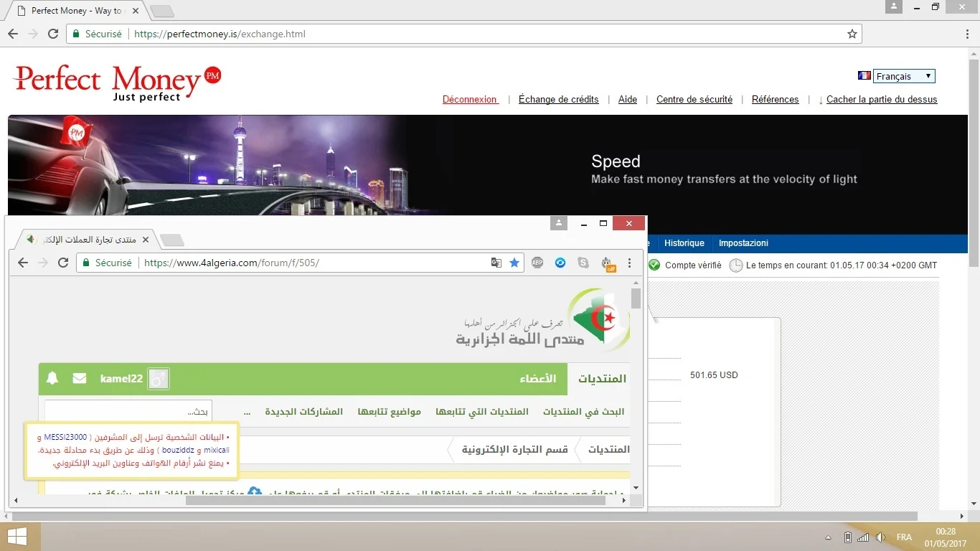The width and height of the screenshot is (980, 551).
Task: Open forum notifications bell icon
Action: point(52,378)
